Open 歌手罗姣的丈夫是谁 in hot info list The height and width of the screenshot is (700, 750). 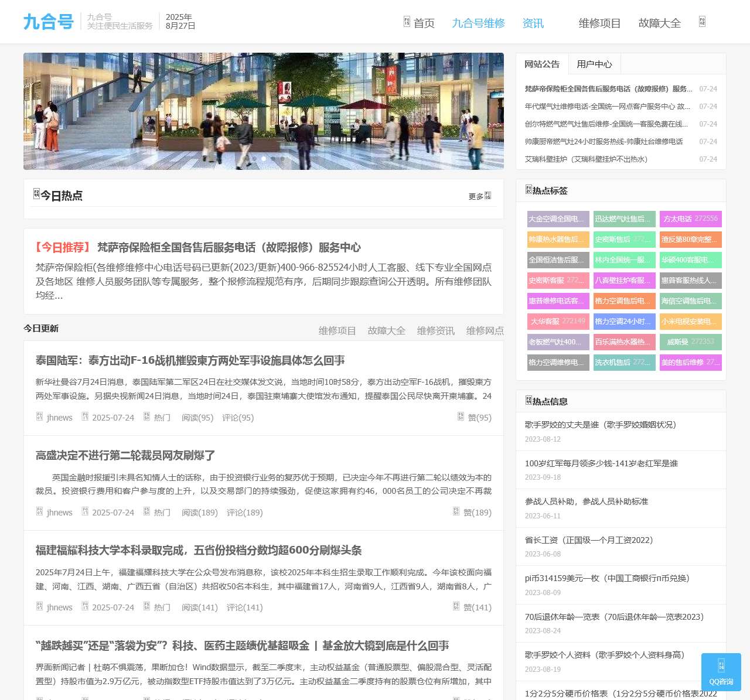coord(600,425)
